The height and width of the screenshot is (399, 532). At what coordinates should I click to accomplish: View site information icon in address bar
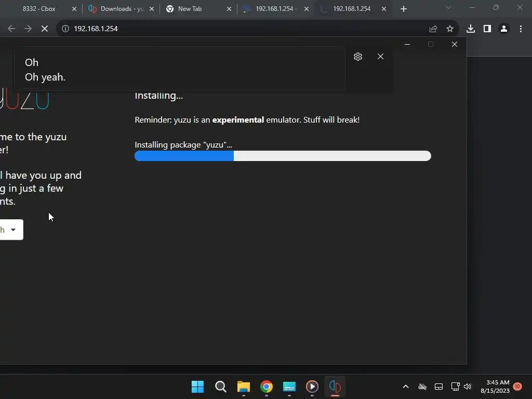(65, 29)
